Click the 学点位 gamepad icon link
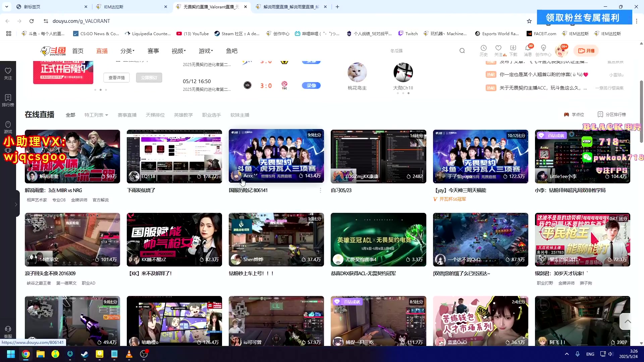Image resolution: width=644 pixels, height=362 pixels. tap(574, 115)
